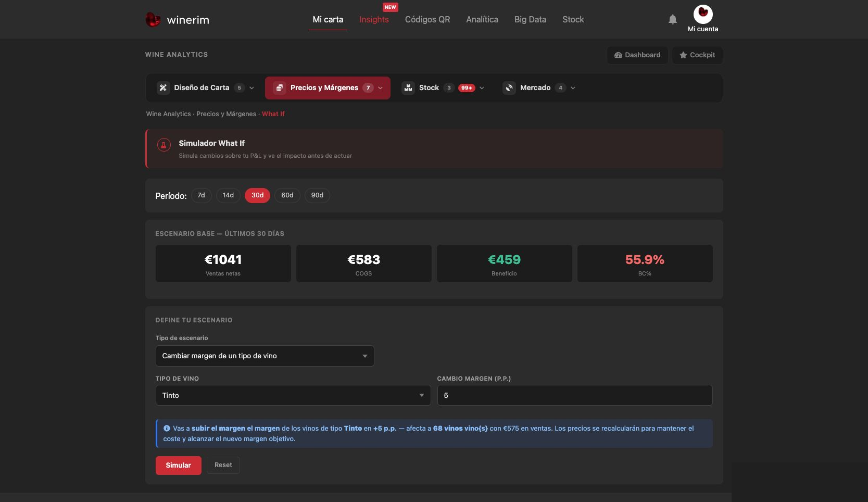Image resolution: width=868 pixels, height=502 pixels.
Task: Open the Cockpit view
Action: (x=697, y=55)
